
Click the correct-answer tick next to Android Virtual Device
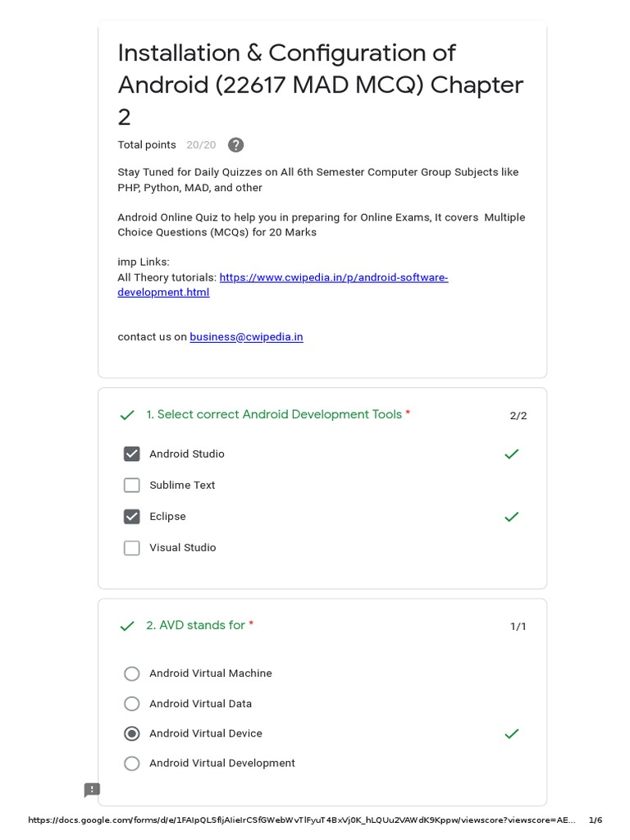click(512, 734)
